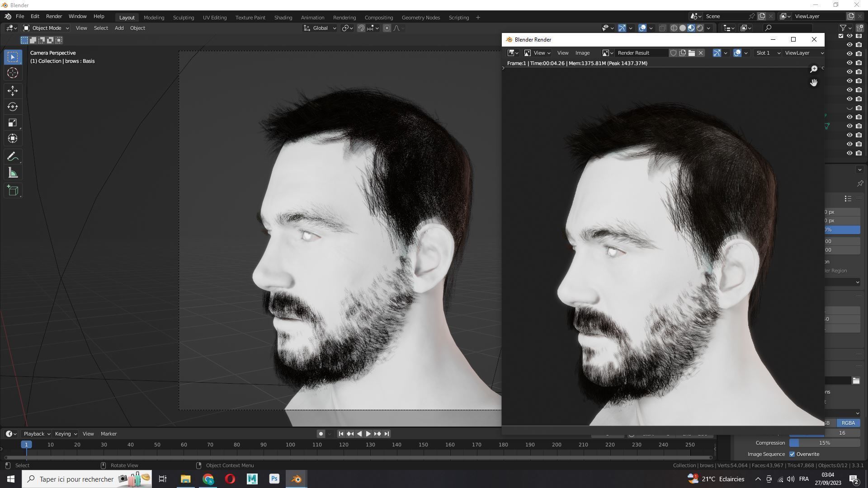The height and width of the screenshot is (488, 868).
Task: Activate the 3D Cursor tool
Action: (13, 73)
